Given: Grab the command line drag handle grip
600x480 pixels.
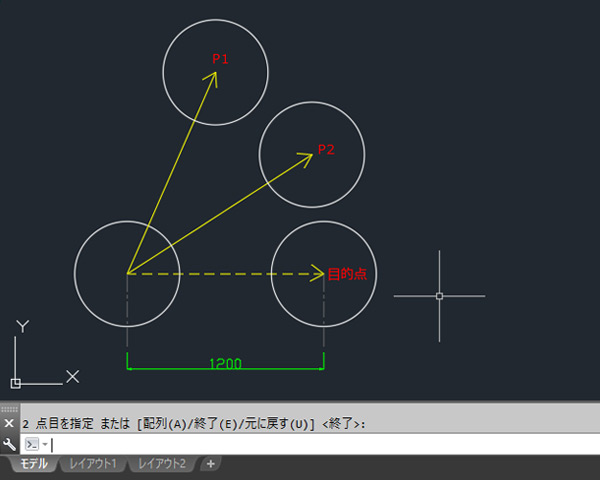Looking at the screenshot, I should (x=10, y=409).
